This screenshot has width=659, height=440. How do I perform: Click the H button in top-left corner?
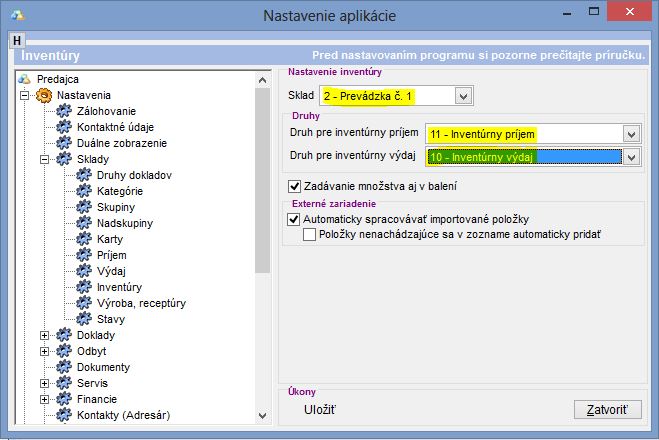[x=16, y=40]
